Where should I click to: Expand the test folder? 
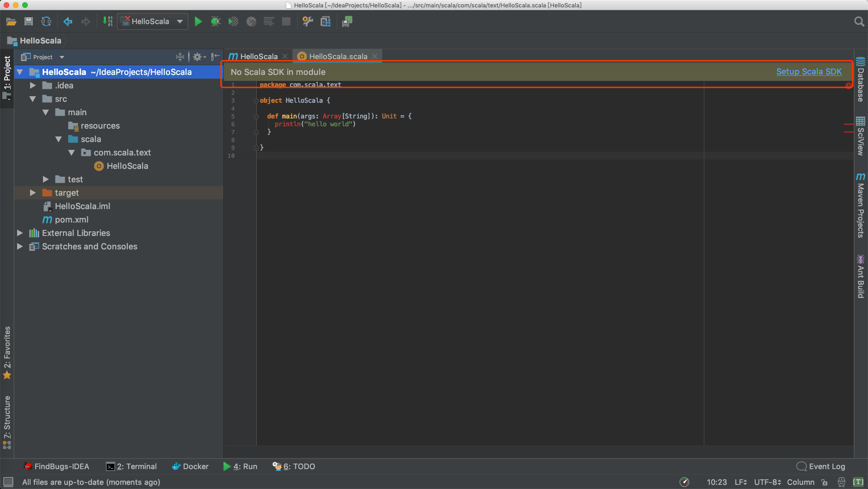(x=46, y=180)
